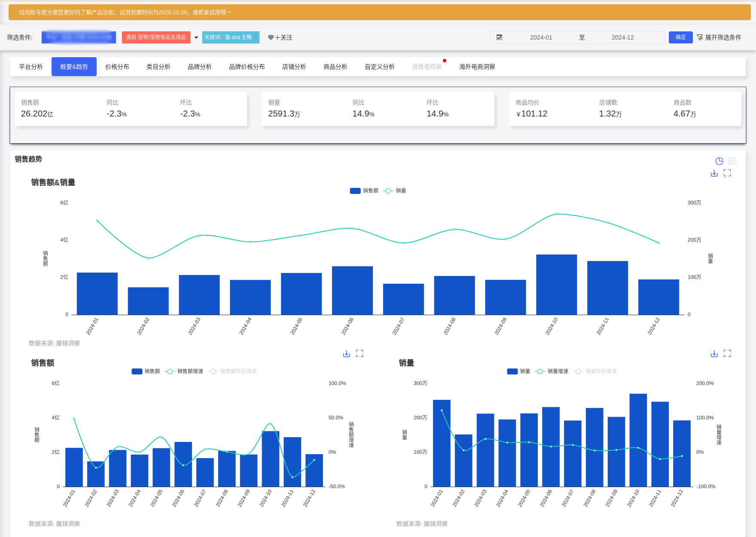
Task: Open the 品牌价格分布 tab
Action: tap(247, 67)
